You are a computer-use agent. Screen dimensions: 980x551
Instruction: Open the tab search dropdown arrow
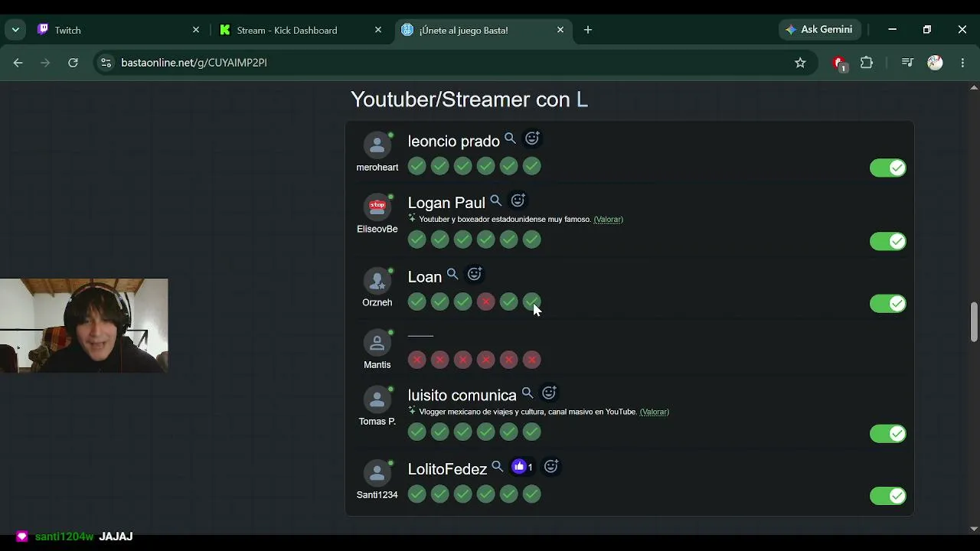click(15, 30)
